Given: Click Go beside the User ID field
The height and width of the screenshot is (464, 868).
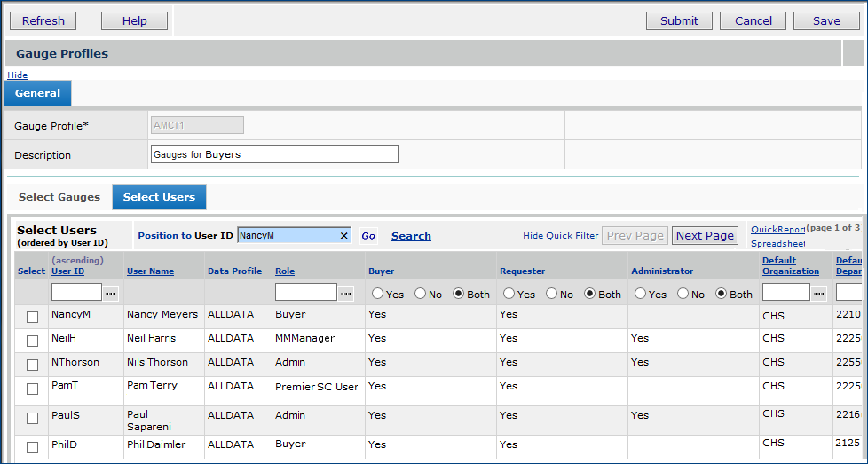Looking at the screenshot, I should pos(368,236).
